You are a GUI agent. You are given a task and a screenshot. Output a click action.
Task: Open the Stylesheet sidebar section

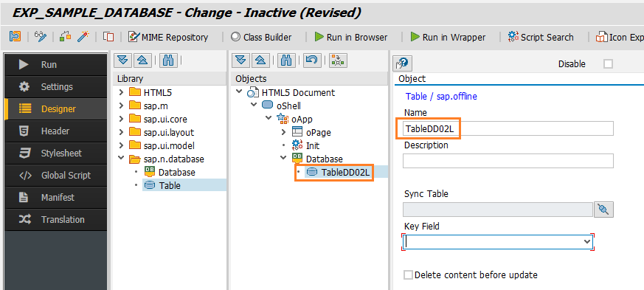pyautogui.click(x=55, y=153)
